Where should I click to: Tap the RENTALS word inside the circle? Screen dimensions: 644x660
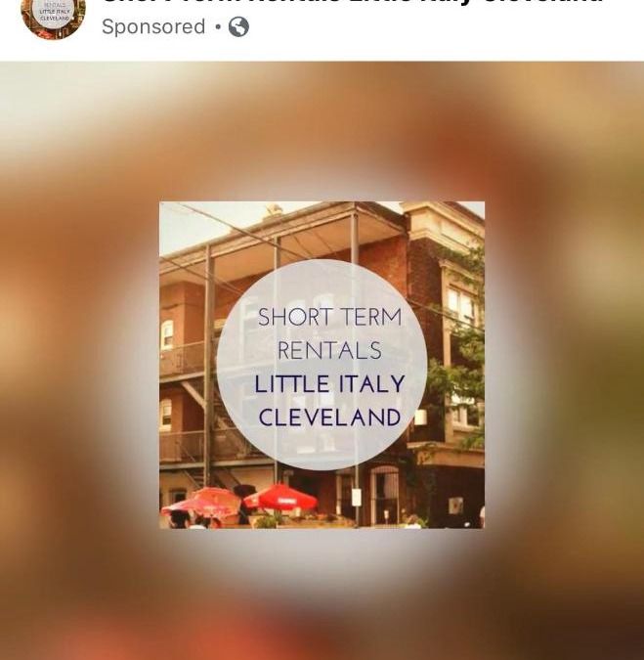[329, 351]
